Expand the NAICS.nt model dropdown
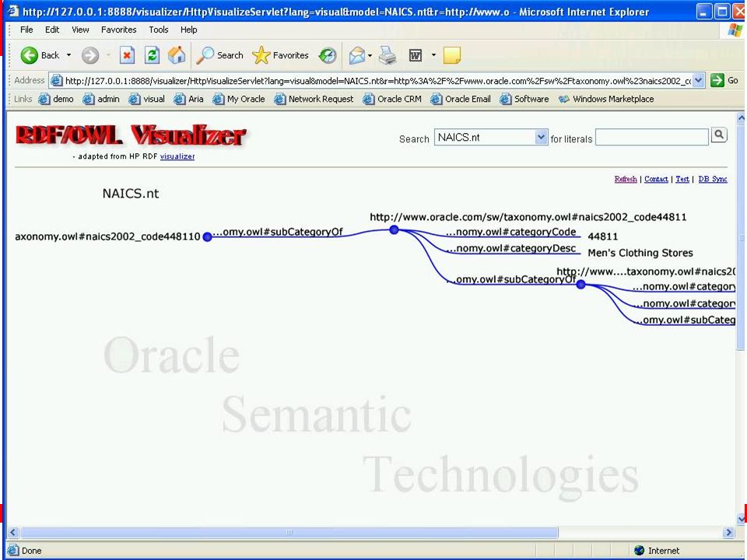This screenshot has width=747, height=560. [541, 137]
